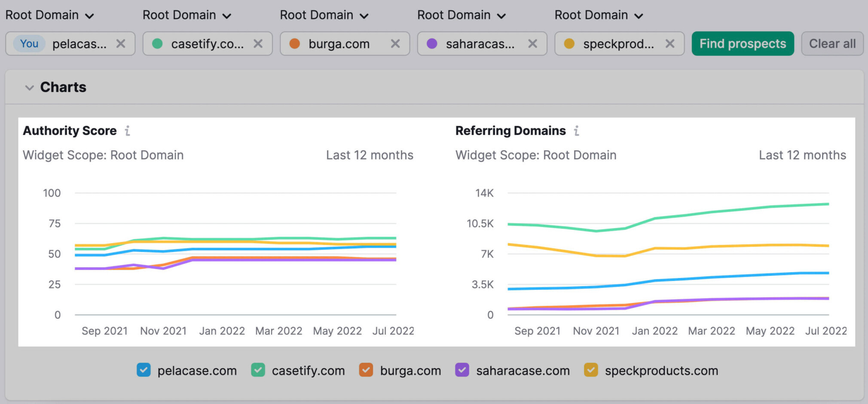Viewport: 868px width, 404px height.
Task: Click green dot on casetify chip
Action: point(157,43)
